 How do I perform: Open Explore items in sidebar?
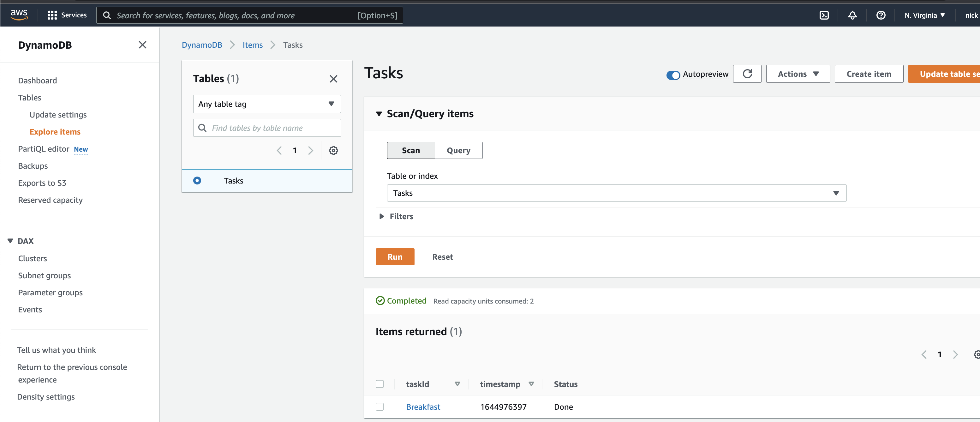pos(55,132)
